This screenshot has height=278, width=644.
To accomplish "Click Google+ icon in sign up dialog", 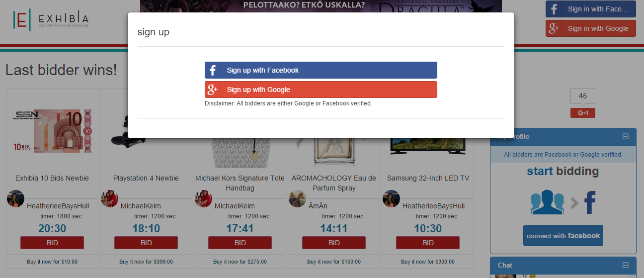I will tap(213, 90).
